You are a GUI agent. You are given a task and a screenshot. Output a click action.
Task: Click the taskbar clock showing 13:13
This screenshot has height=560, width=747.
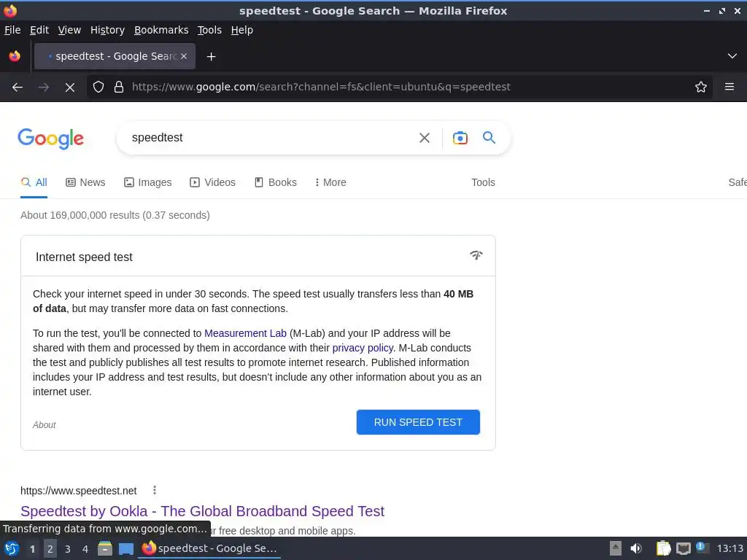729,548
